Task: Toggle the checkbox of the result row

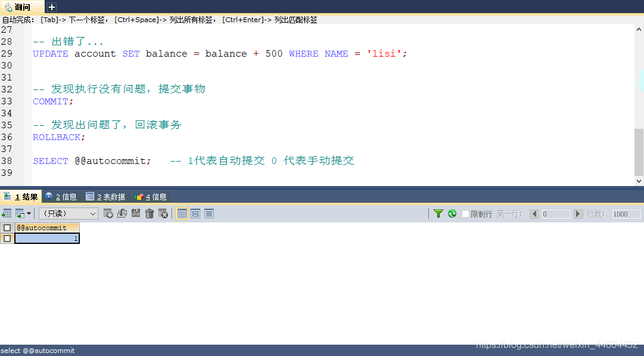Action: (x=7, y=239)
